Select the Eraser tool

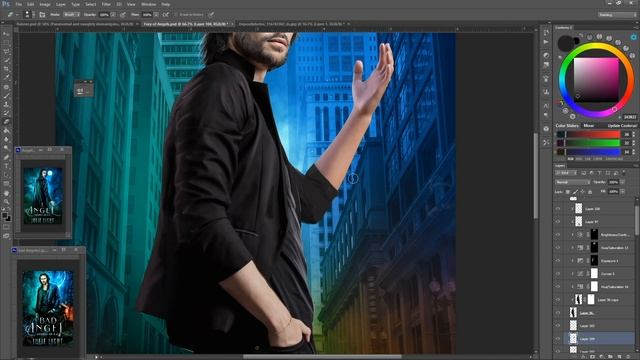[x=6, y=122]
